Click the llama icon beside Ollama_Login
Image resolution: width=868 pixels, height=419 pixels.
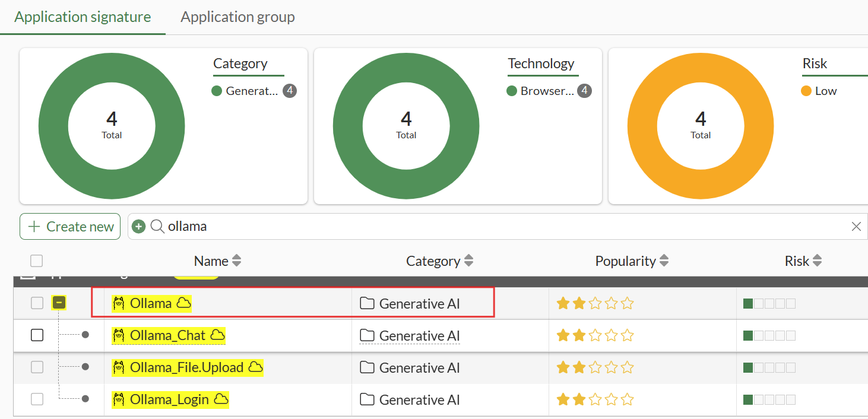[119, 399]
